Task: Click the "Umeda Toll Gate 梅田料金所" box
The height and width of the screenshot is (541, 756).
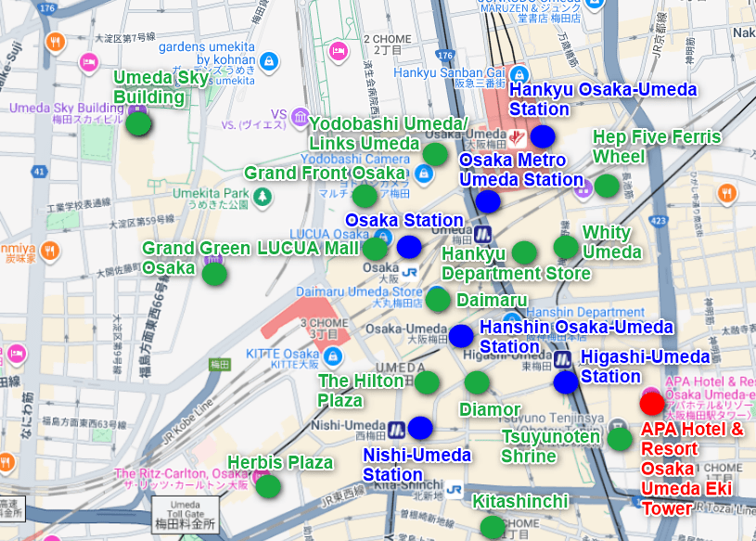Action: tap(186, 515)
